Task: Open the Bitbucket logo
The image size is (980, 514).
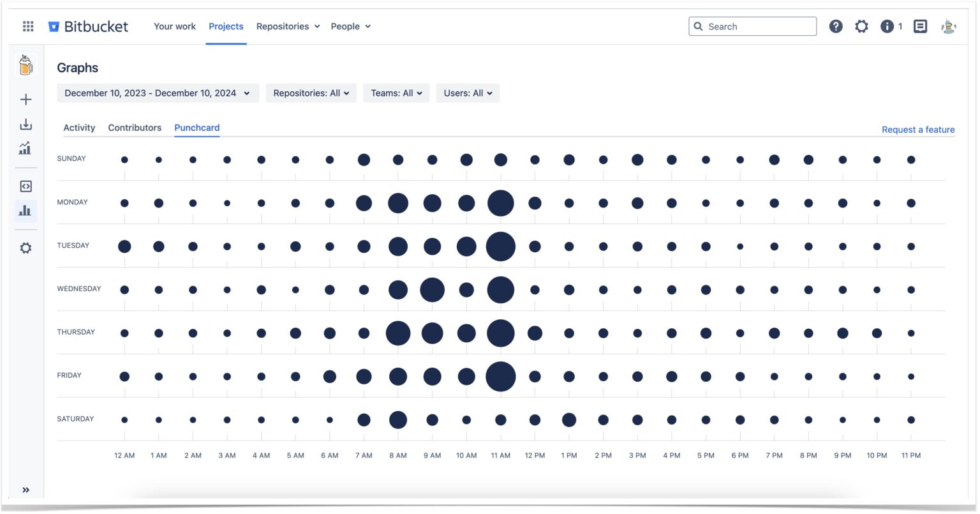Action: click(x=89, y=26)
